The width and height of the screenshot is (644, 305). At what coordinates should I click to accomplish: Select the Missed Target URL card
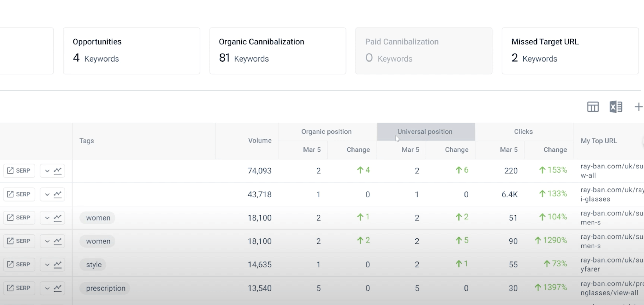coord(570,51)
